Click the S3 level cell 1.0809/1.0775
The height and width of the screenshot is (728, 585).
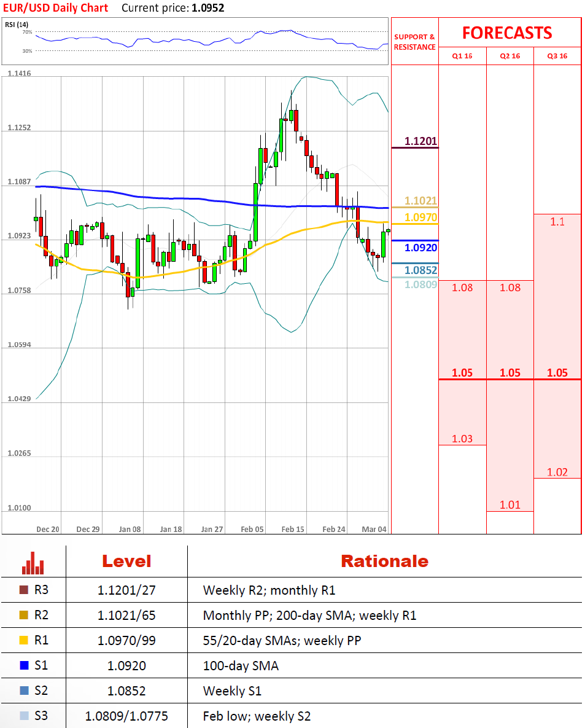click(x=126, y=716)
